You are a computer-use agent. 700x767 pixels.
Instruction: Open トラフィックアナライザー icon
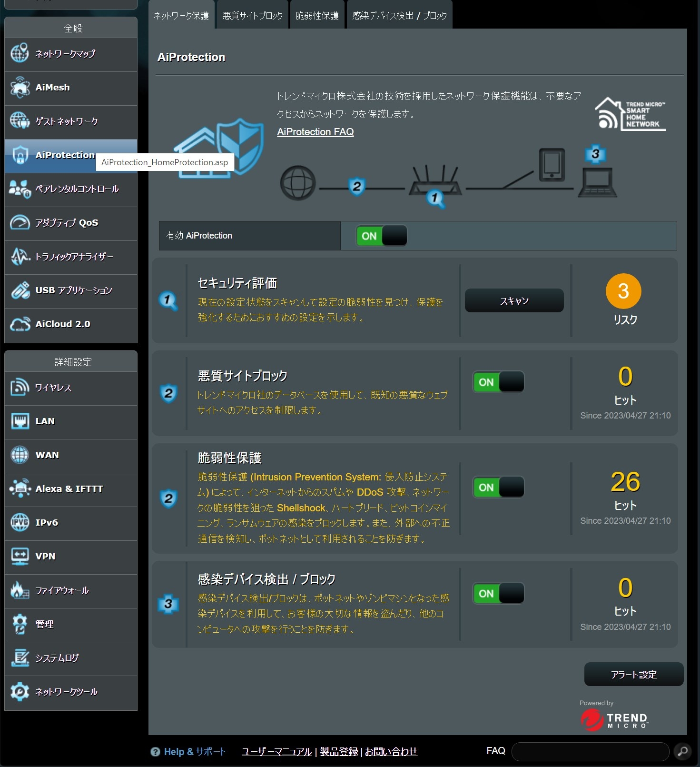pyautogui.click(x=20, y=257)
